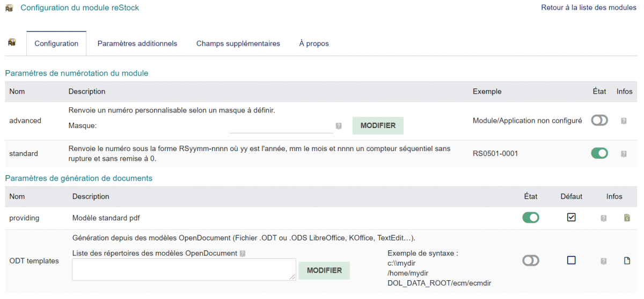Preview the providing PDF model via green document icon
The height and width of the screenshot is (299, 644).
[x=627, y=218]
